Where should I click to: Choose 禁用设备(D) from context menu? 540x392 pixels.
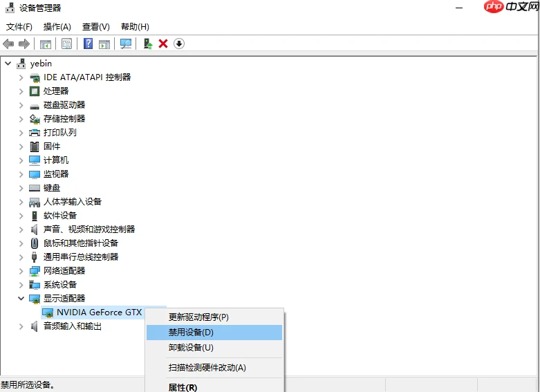pos(214,333)
